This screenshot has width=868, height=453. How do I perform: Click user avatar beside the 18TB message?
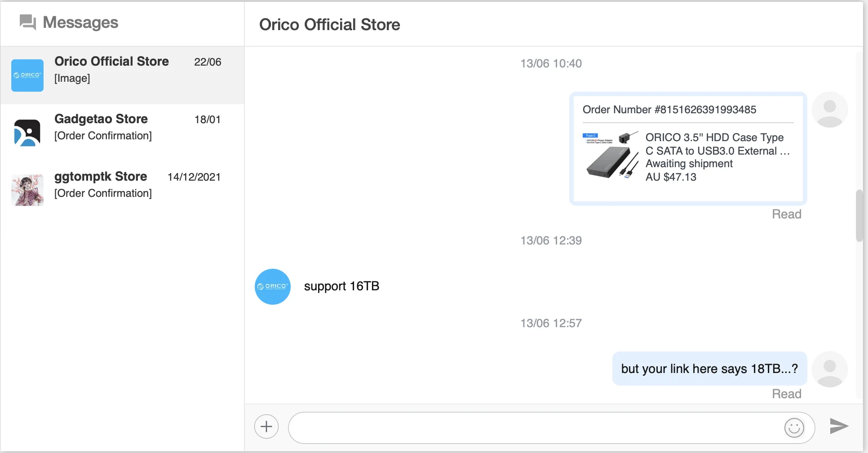830,369
